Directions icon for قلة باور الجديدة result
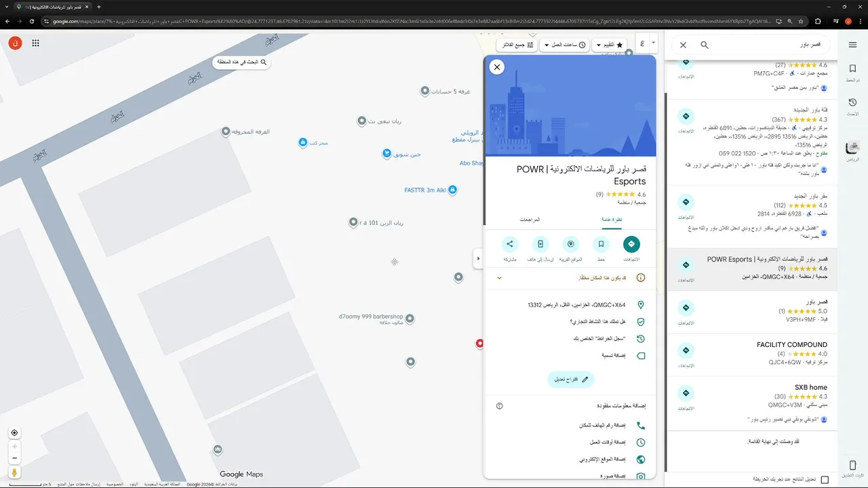Screen dimensions: 868x488 point(686,116)
